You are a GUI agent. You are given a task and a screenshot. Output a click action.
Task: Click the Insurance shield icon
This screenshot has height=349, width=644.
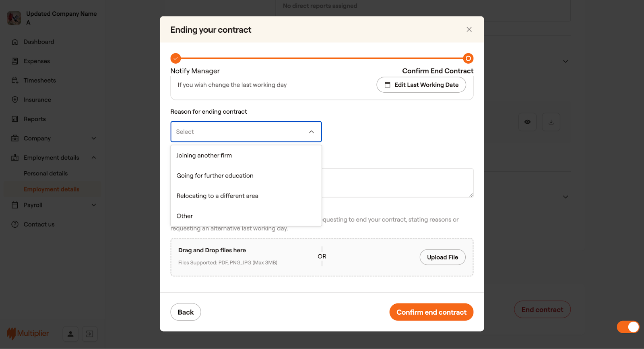point(15,100)
